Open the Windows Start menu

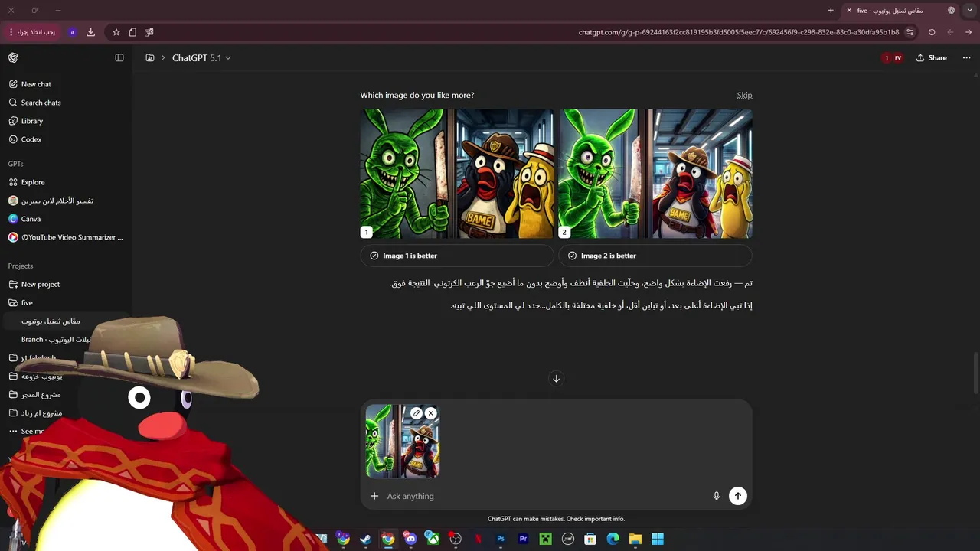point(658,539)
